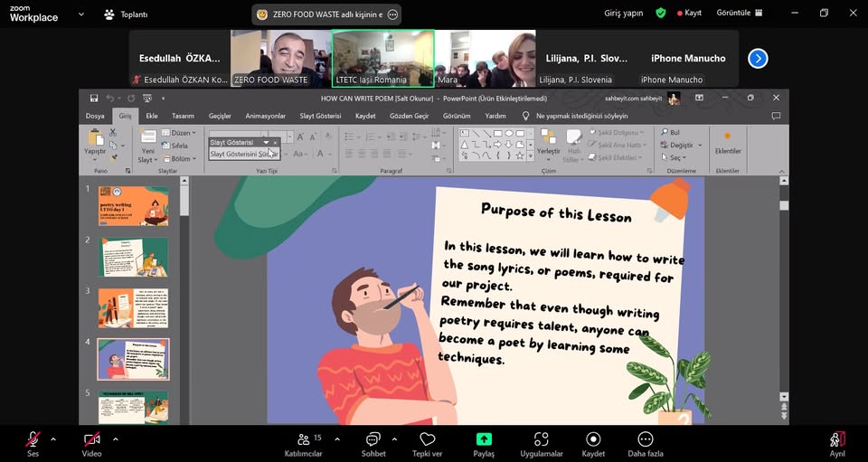Expand audio options arrow next to Ses
This screenshot has height=462, width=868.
click(53, 439)
